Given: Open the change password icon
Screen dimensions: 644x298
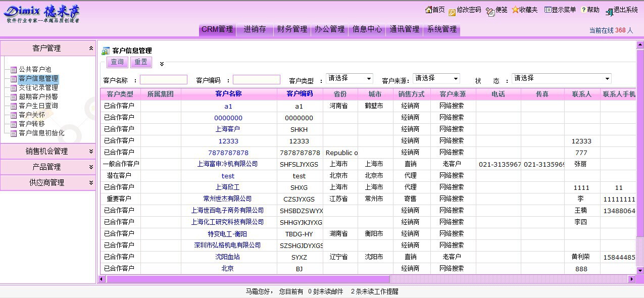Looking at the screenshot, I should pos(452,11).
